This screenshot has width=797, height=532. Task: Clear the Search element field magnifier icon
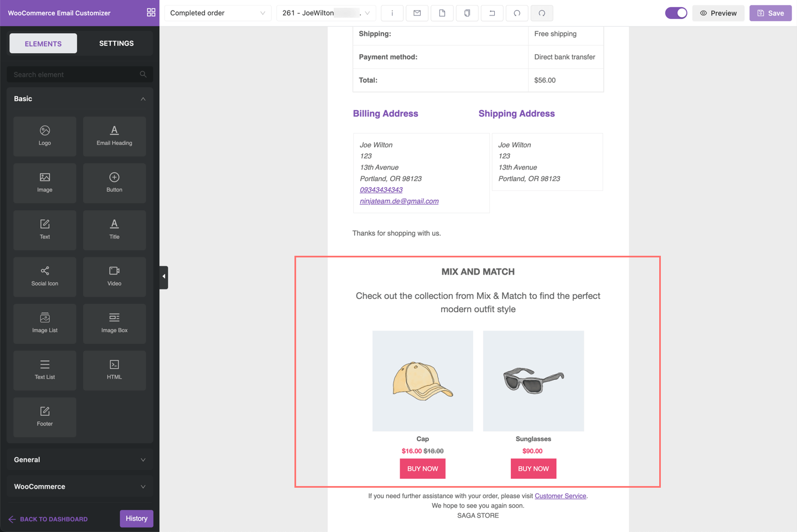[143, 74]
